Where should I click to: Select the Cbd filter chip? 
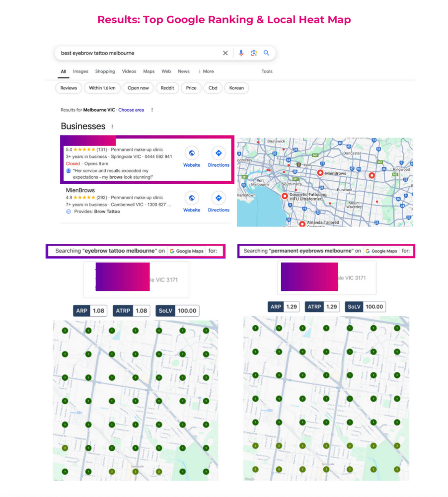click(x=213, y=88)
